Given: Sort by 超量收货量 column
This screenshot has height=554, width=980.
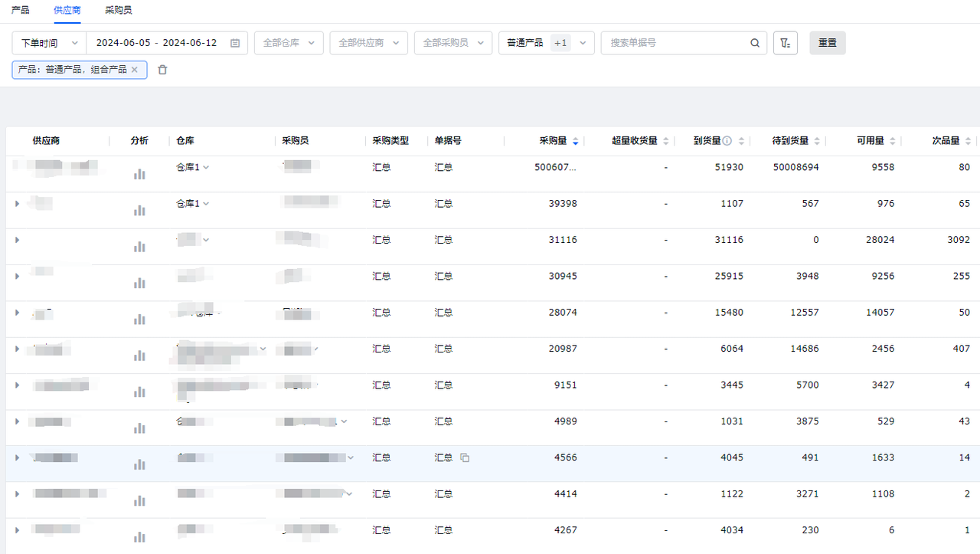Looking at the screenshot, I should click(x=665, y=141).
